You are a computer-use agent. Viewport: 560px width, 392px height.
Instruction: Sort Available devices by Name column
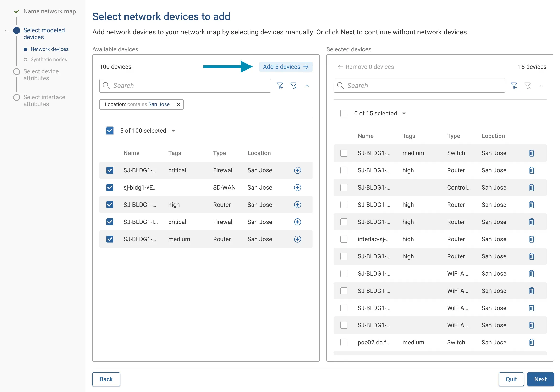point(132,153)
